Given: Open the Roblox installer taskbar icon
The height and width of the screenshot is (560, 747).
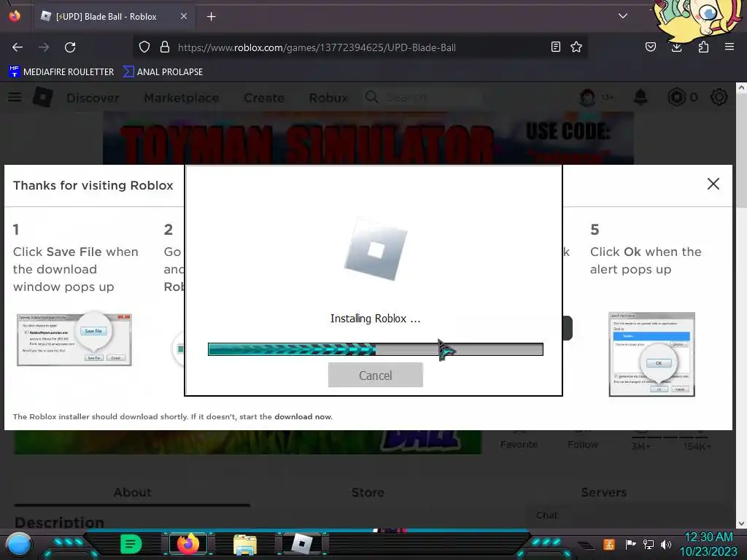Looking at the screenshot, I should (x=301, y=544).
